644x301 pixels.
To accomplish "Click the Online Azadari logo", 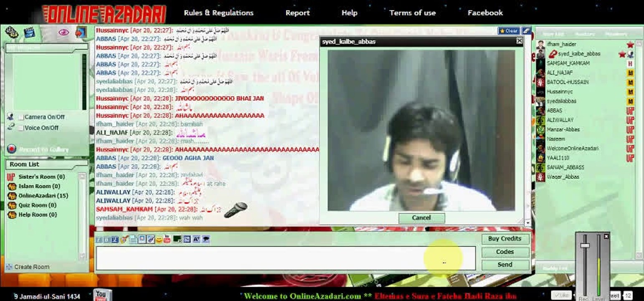I will click(x=105, y=14).
